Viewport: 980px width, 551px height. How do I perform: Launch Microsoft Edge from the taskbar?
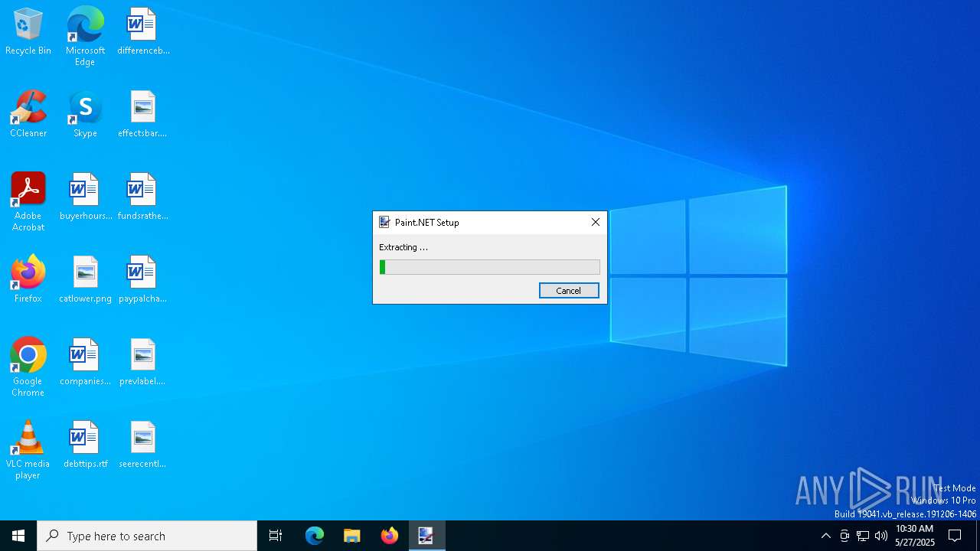[x=315, y=536]
